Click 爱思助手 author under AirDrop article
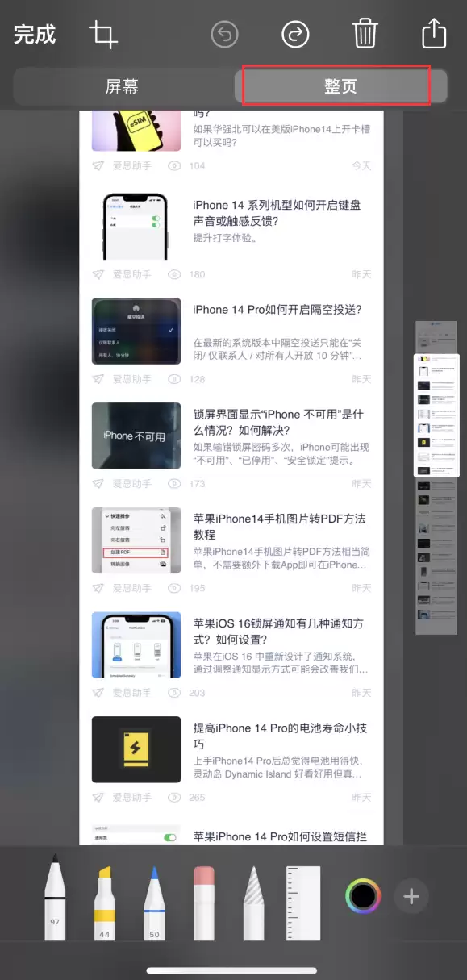 point(131,379)
